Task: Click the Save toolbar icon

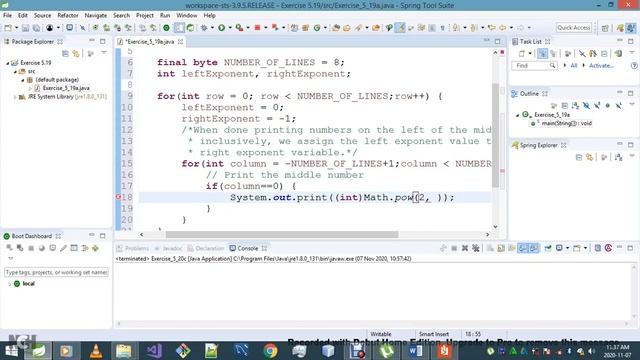Action: pos(25,28)
